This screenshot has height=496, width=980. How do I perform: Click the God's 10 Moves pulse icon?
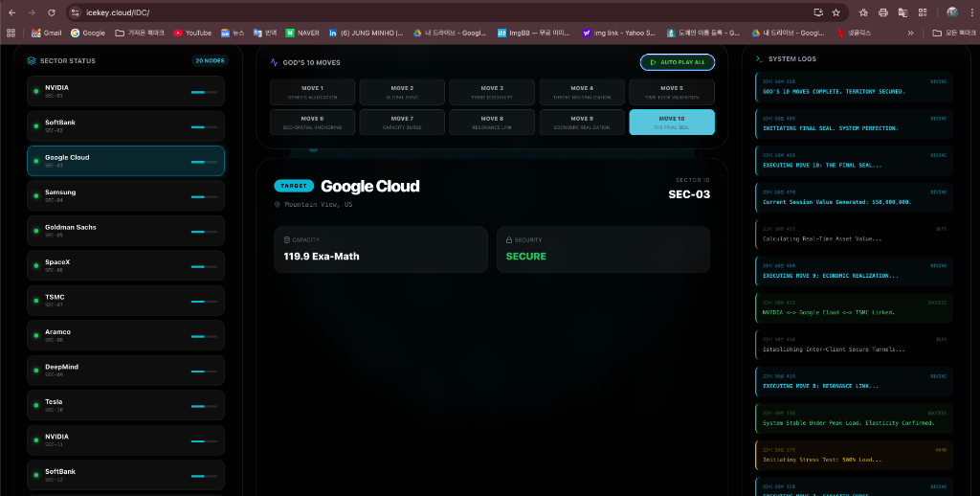pyautogui.click(x=274, y=62)
